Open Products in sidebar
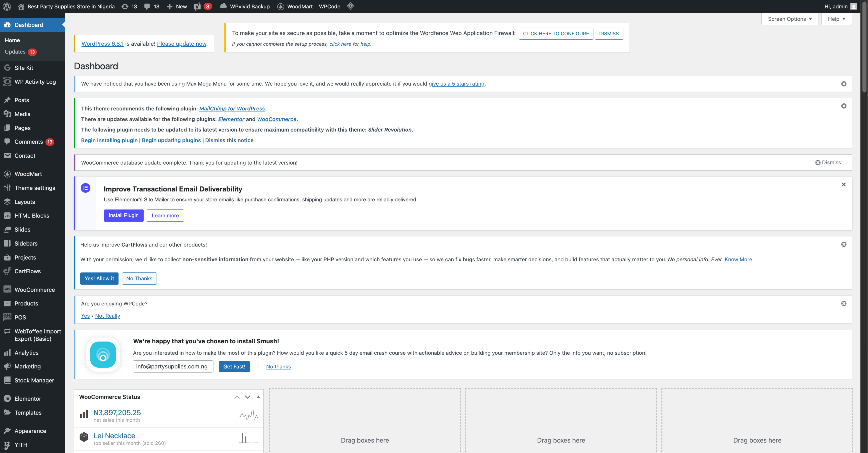Image resolution: width=868 pixels, height=453 pixels. [x=32, y=304]
